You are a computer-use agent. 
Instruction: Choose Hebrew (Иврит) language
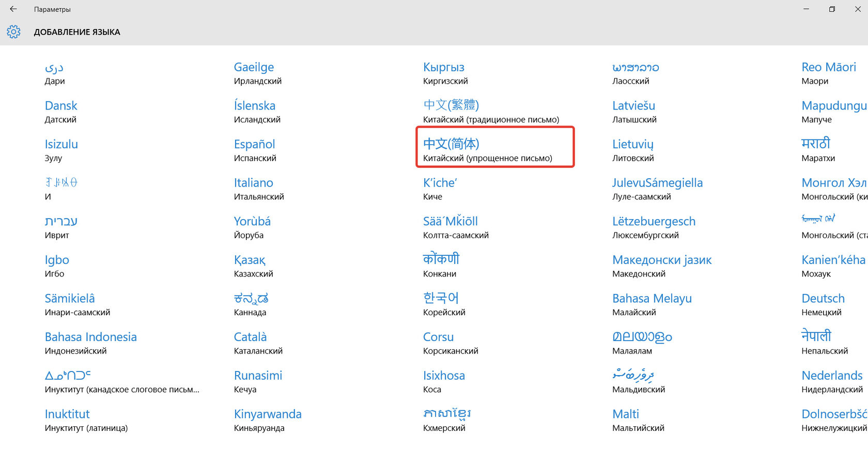[x=61, y=228]
